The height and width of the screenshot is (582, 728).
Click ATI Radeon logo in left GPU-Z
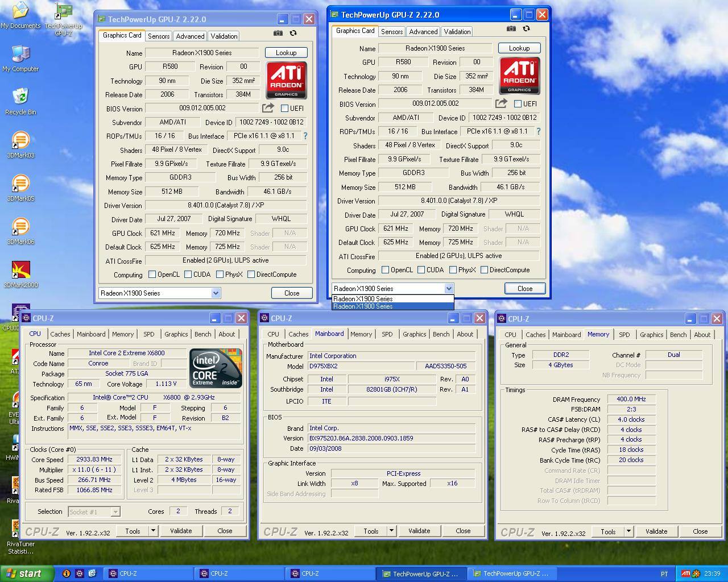[286, 80]
